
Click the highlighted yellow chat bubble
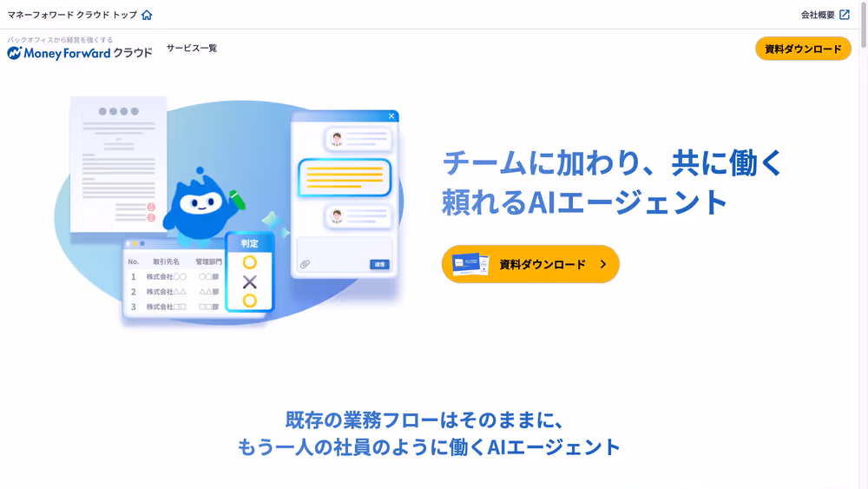[345, 178]
